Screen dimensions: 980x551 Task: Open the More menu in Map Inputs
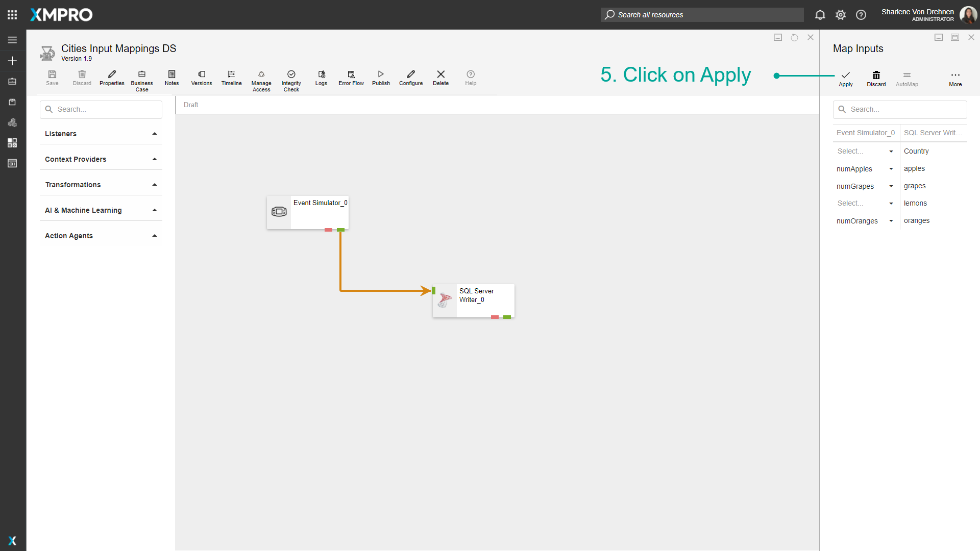pyautogui.click(x=955, y=78)
